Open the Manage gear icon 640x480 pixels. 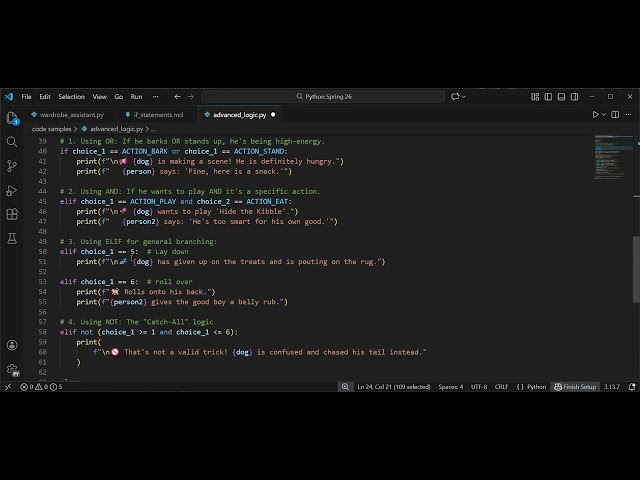pos(12,369)
